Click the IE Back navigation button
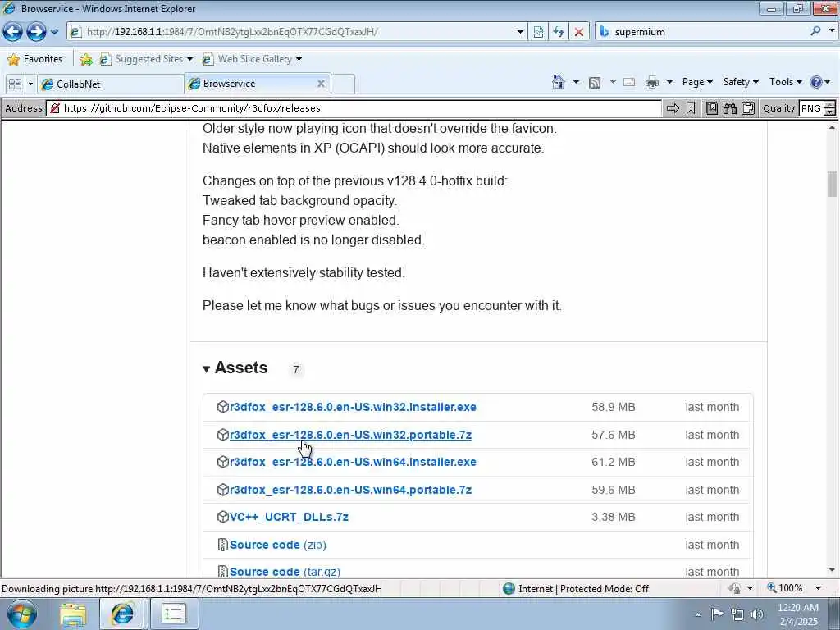Screen dimensions: 840x630 tap(13, 32)
